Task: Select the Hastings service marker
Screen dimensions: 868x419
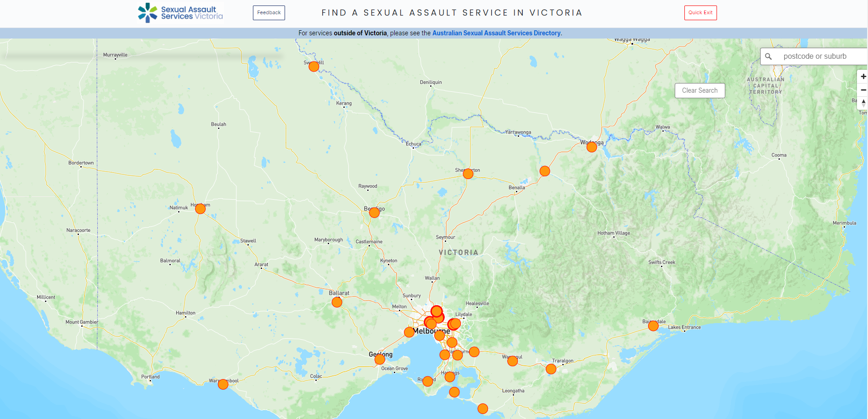Action: [x=450, y=377]
